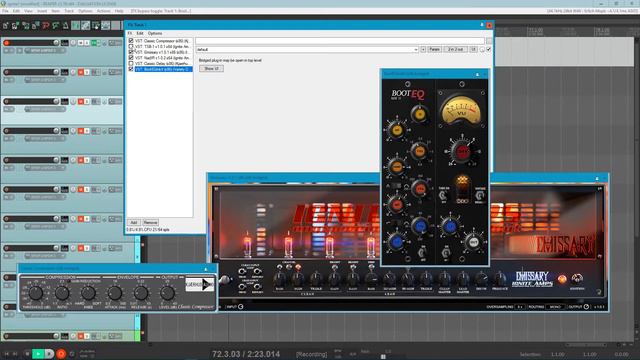Enable the Classic Delay checkbox in FX list
This screenshot has height=360, width=640.
tap(131, 64)
